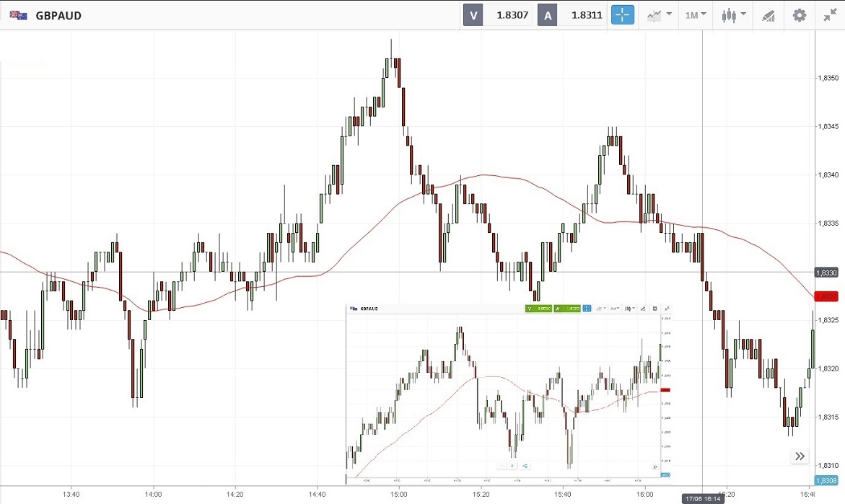Expand the candlestick chart type dropdown
845x504 pixels.
point(734,15)
